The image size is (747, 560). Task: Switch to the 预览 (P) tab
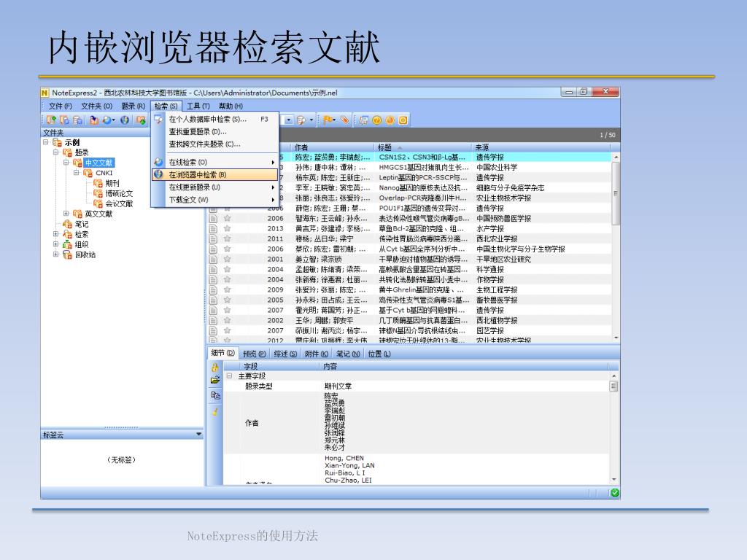click(x=254, y=354)
